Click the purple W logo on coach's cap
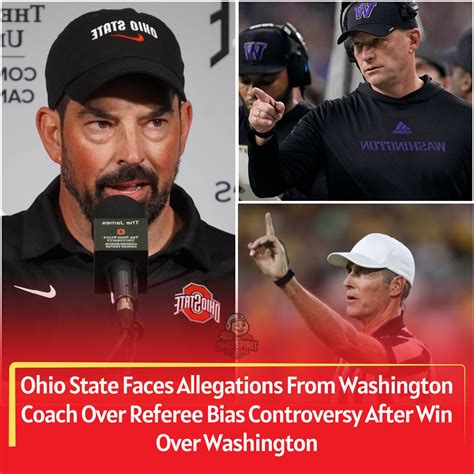Viewport: 474px width, 474px height. [x=365, y=11]
